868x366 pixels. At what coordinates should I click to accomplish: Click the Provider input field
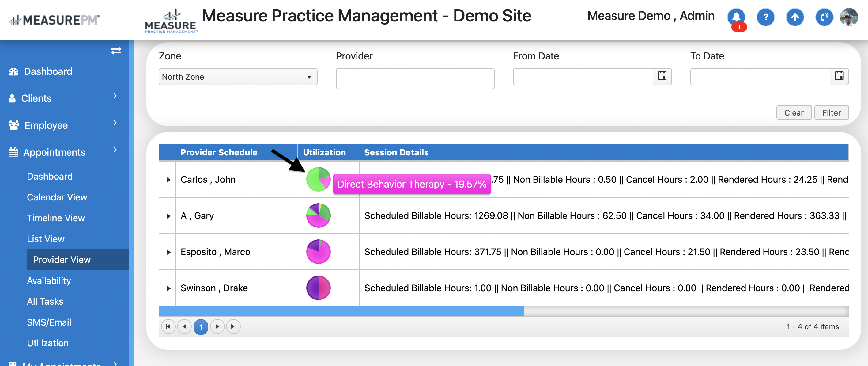pyautogui.click(x=414, y=78)
